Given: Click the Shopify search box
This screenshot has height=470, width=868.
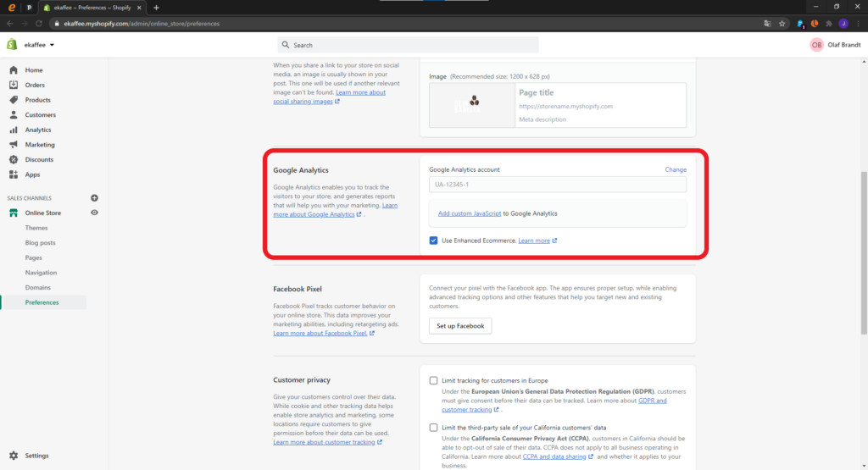Looking at the screenshot, I should pyautogui.click(x=408, y=45).
